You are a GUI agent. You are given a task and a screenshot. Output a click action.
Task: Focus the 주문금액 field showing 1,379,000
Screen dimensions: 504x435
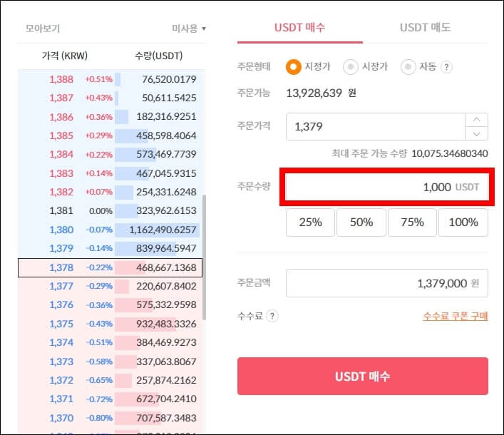(x=386, y=283)
